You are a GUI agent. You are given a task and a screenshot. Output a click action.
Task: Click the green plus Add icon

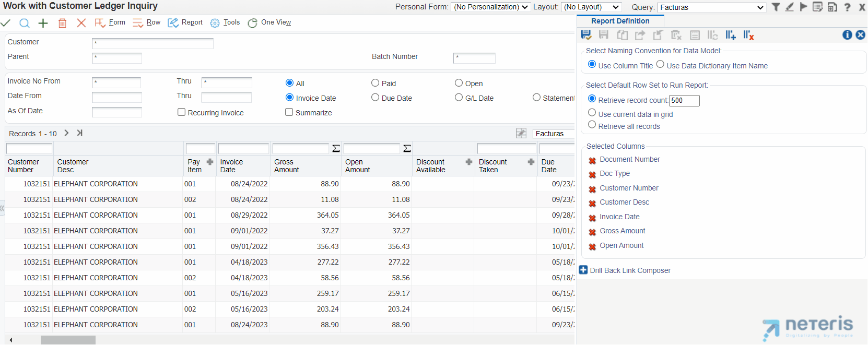click(43, 23)
